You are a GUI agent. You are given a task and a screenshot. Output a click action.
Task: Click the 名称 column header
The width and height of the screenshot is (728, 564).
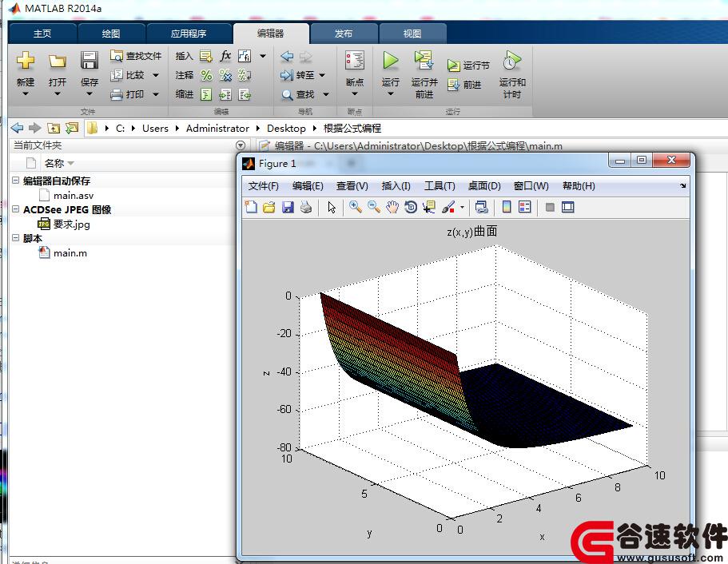[54, 163]
